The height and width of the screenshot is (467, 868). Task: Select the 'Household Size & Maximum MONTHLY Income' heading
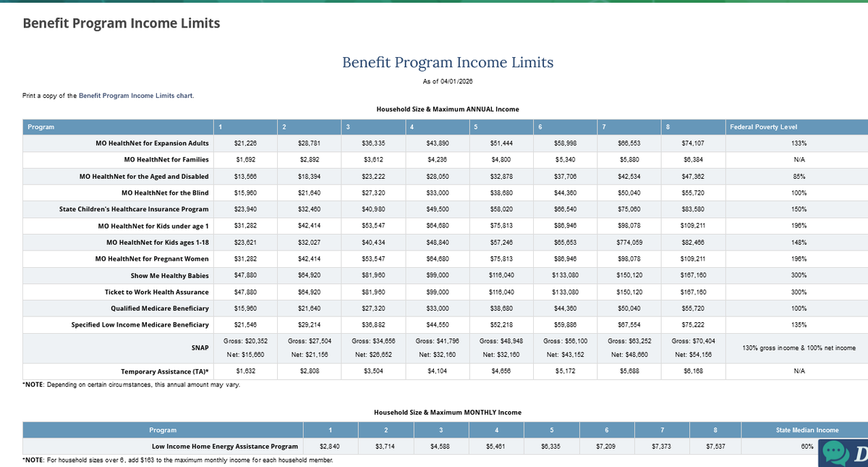[448, 413]
